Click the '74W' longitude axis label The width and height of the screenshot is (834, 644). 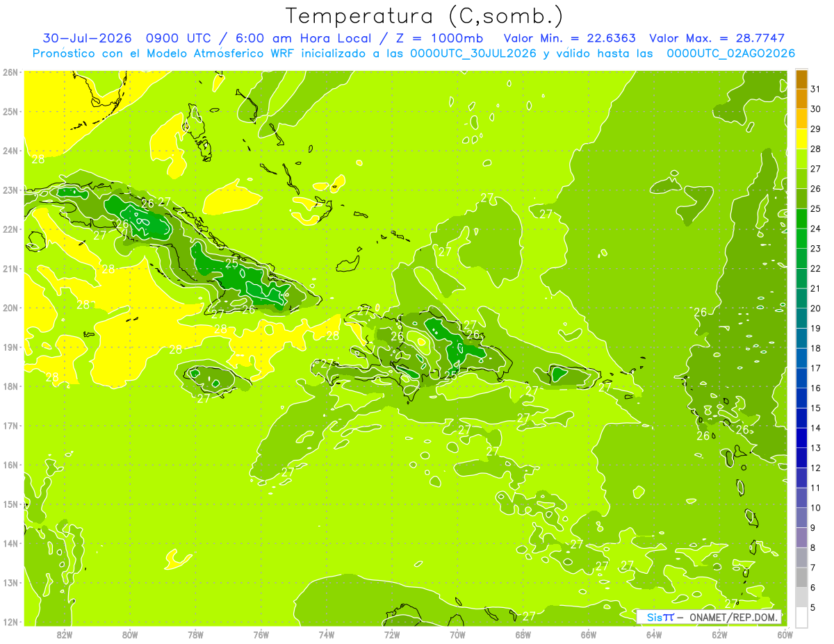(x=327, y=634)
